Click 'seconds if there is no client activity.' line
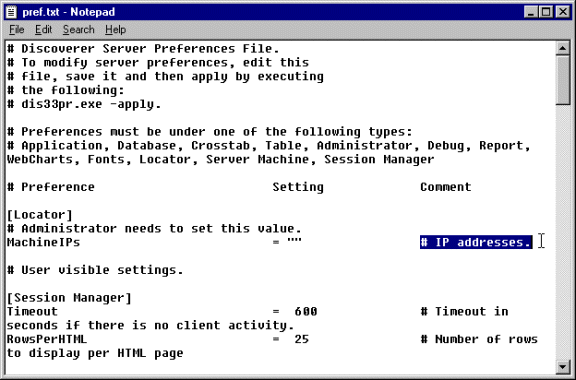The image size is (576, 380). [x=151, y=326]
